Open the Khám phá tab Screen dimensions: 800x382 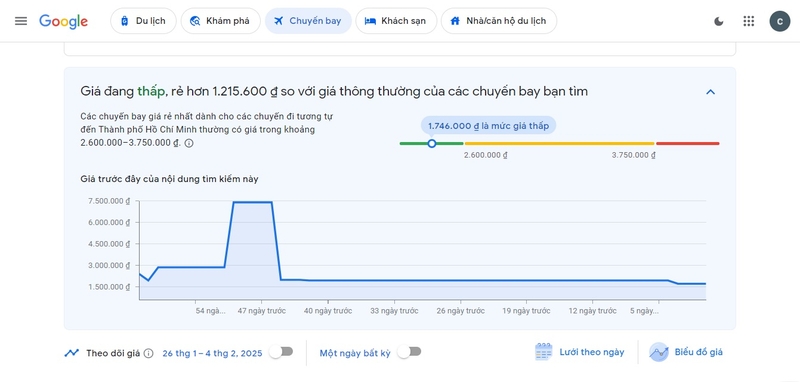point(220,21)
